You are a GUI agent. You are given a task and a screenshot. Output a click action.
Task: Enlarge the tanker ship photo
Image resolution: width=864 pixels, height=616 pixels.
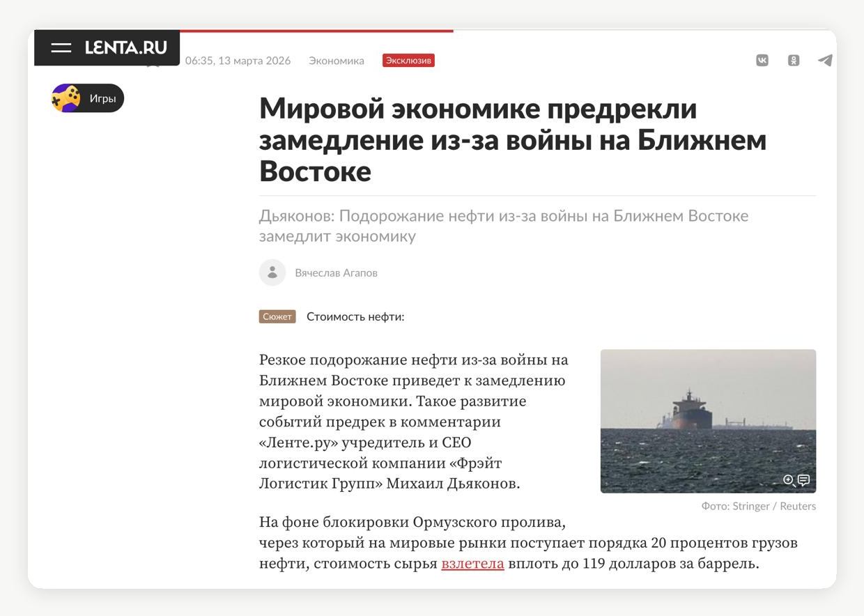click(708, 421)
